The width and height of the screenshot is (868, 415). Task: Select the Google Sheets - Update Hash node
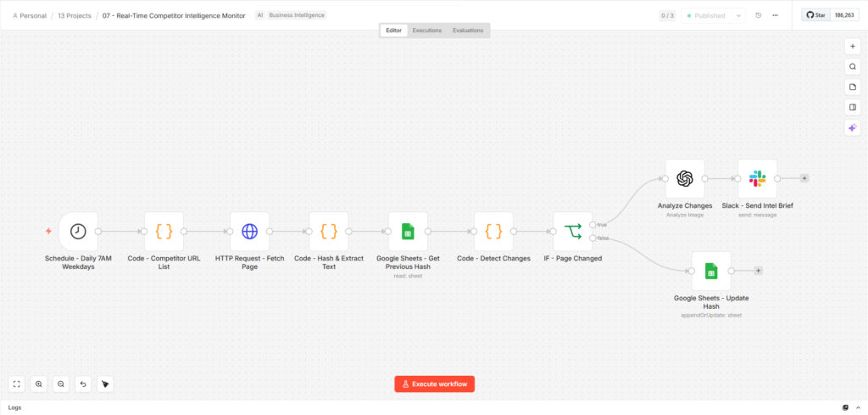pyautogui.click(x=711, y=271)
